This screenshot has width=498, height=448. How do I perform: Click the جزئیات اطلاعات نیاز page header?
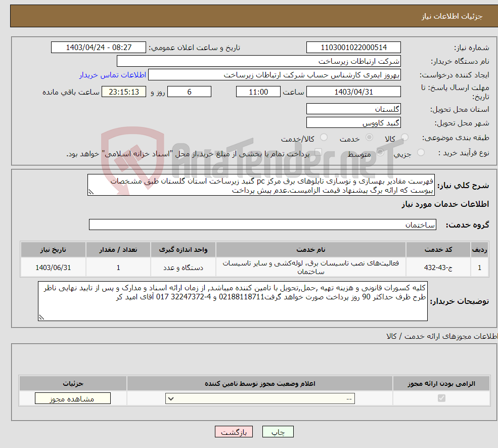pos(451,16)
